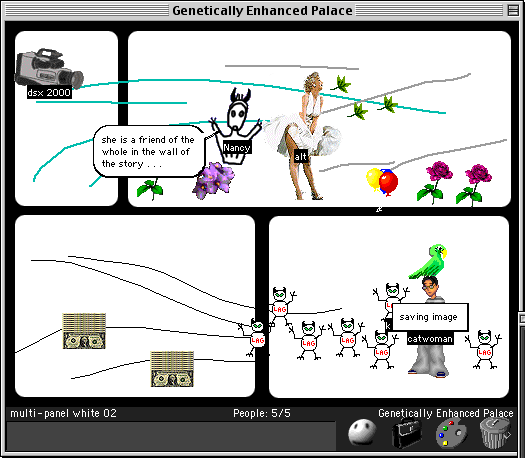Click Nancy's speech bubble
The width and height of the screenshot is (525, 458).
(149, 151)
